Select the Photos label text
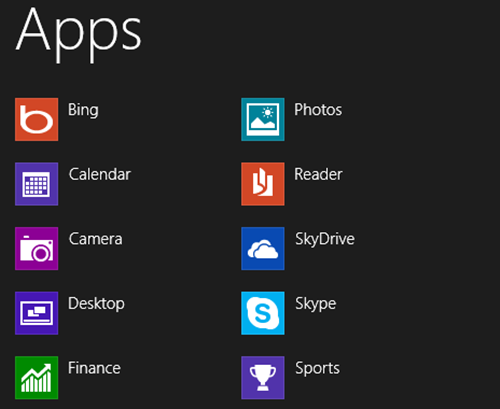The image size is (500, 409). tap(318, 110)
